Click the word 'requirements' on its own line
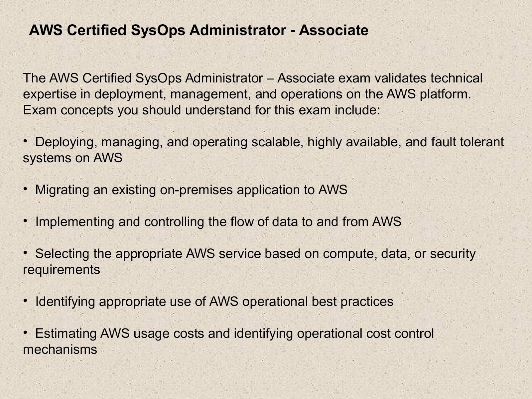The height and width of the screenshot is (399, 532). [x=62, y=270]
